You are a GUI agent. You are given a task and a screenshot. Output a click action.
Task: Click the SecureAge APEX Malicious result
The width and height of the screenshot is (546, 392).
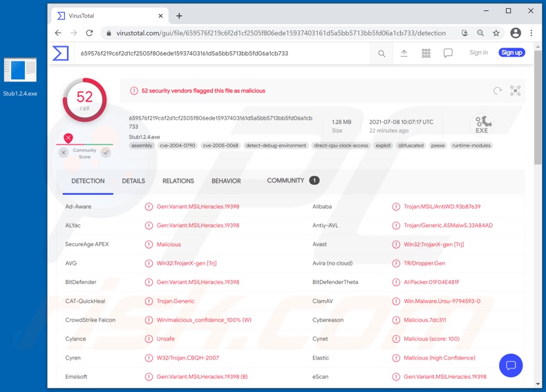[169, 245]
